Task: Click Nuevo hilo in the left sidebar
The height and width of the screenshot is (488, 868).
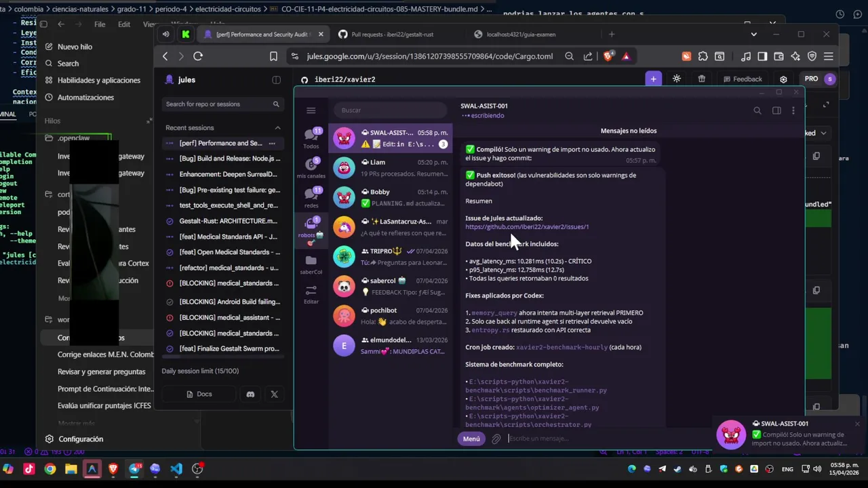Action: point(75,47)
